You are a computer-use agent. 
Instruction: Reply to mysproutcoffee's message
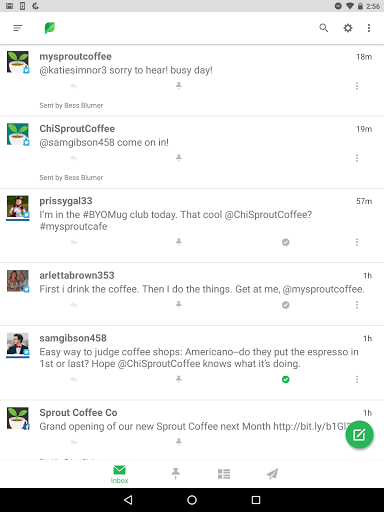coord(74,86)
